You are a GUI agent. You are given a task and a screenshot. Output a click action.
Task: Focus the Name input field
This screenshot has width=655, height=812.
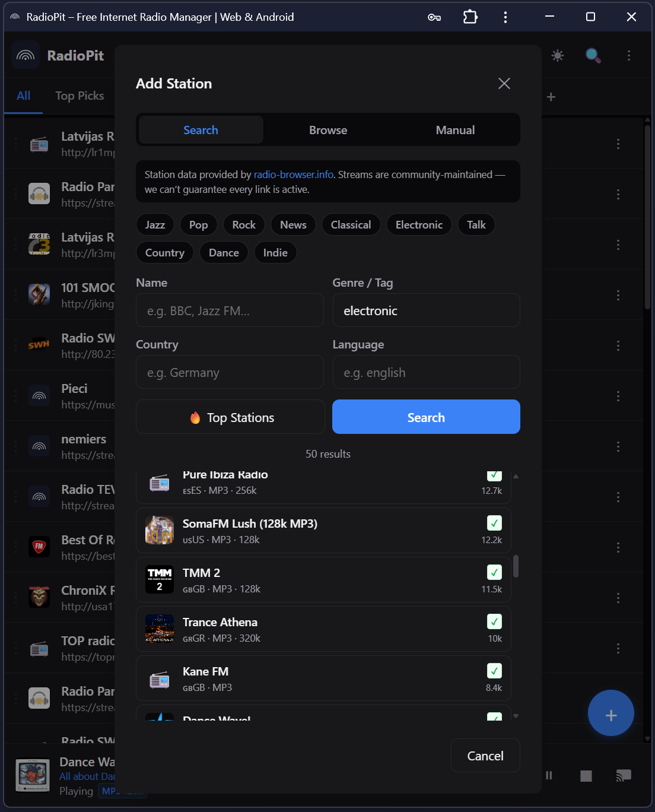pos(230,310)
